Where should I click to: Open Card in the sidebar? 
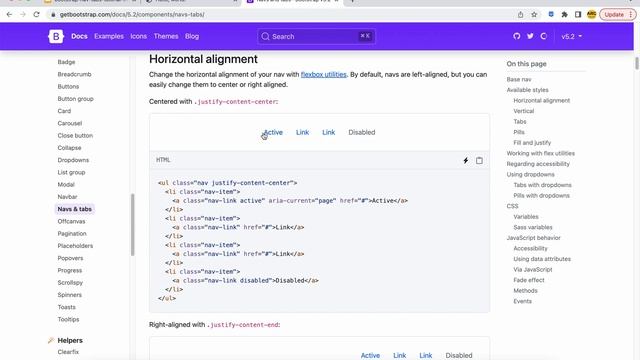click(x=64, y=111)
